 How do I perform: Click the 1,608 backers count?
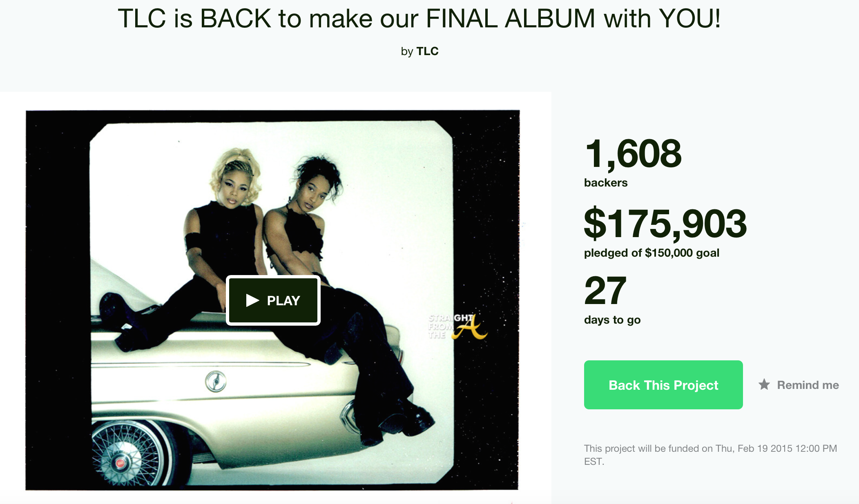(x=633, y=153)
